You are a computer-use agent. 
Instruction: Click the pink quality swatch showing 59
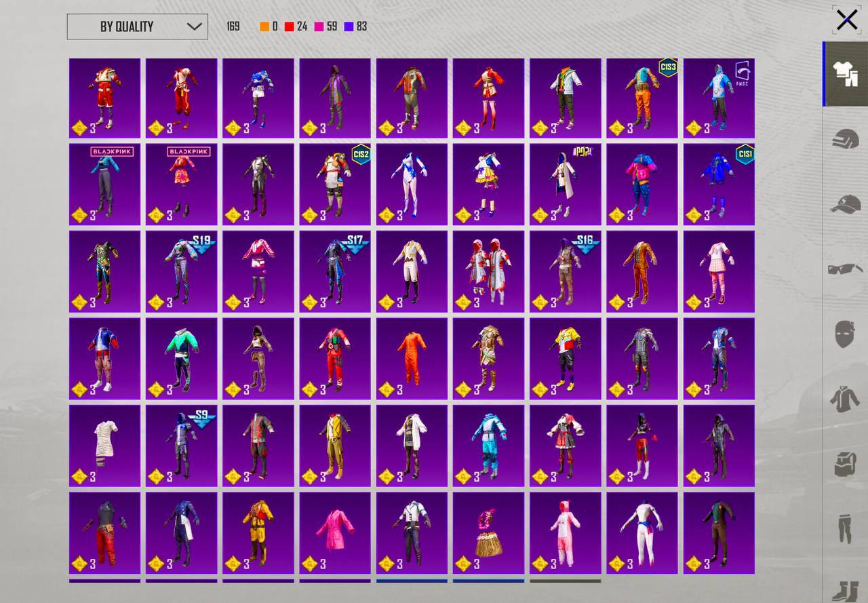pos(319,26)
